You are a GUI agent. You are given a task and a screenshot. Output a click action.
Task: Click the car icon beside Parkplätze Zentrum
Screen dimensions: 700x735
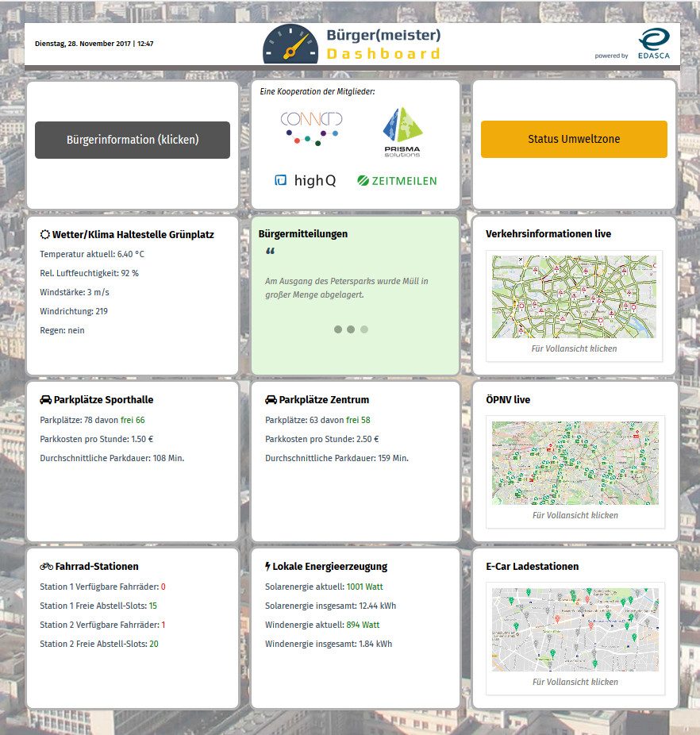pyautogui.click(x=271, y=400)
